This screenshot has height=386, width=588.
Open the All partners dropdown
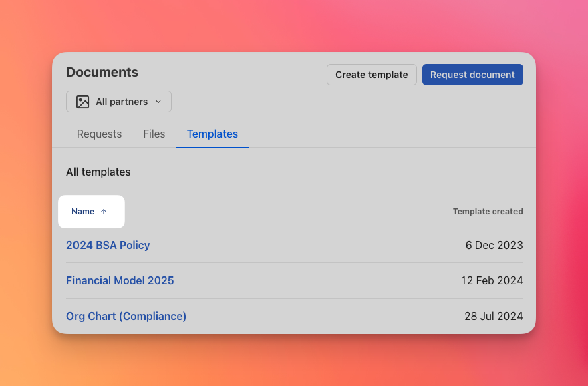click(119, 102)
